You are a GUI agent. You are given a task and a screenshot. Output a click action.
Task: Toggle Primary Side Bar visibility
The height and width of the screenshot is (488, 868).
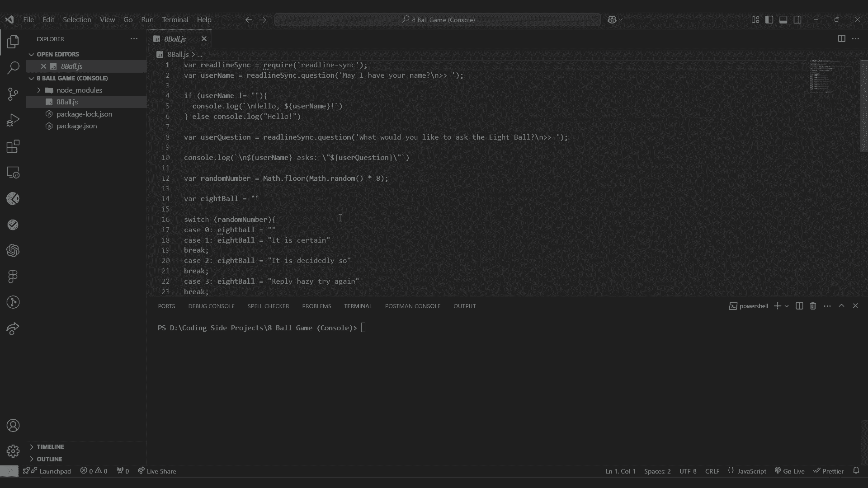click(x=769, y=19)
